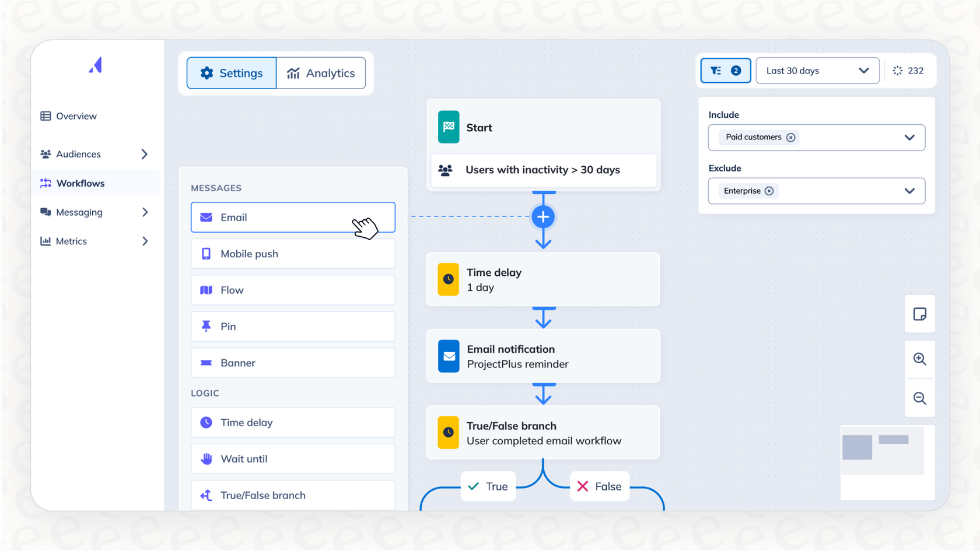Click the blue plus node connector

(543, 216)
